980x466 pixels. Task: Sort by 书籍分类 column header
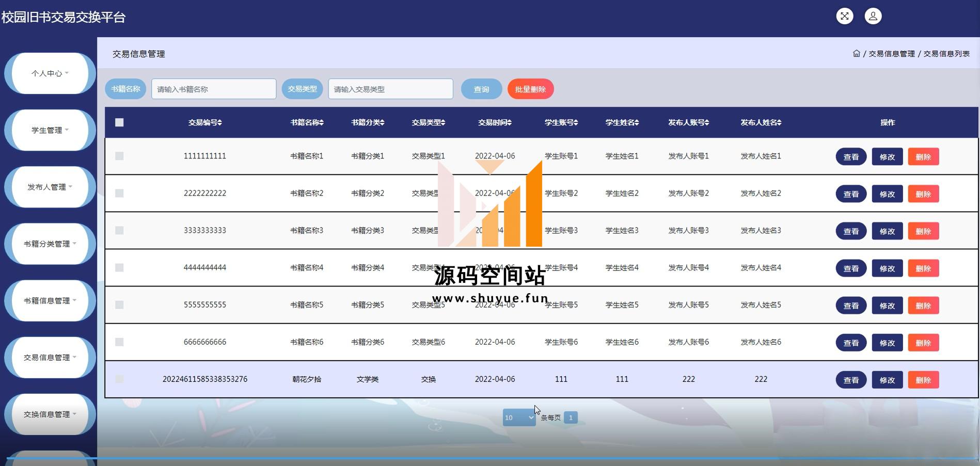pos(368,123)
